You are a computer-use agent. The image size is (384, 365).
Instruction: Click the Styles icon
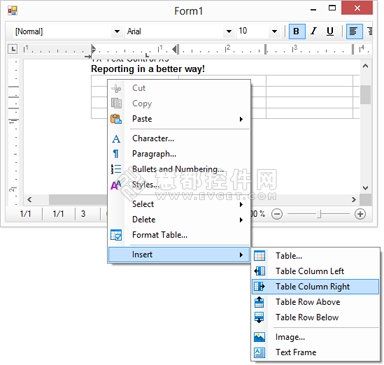(116, 185)
